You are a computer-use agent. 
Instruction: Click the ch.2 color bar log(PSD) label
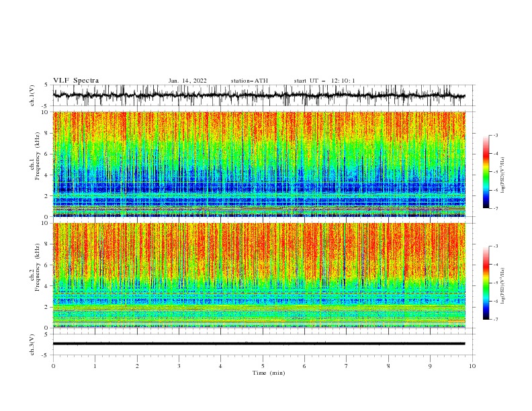click(x=502, y=285)
